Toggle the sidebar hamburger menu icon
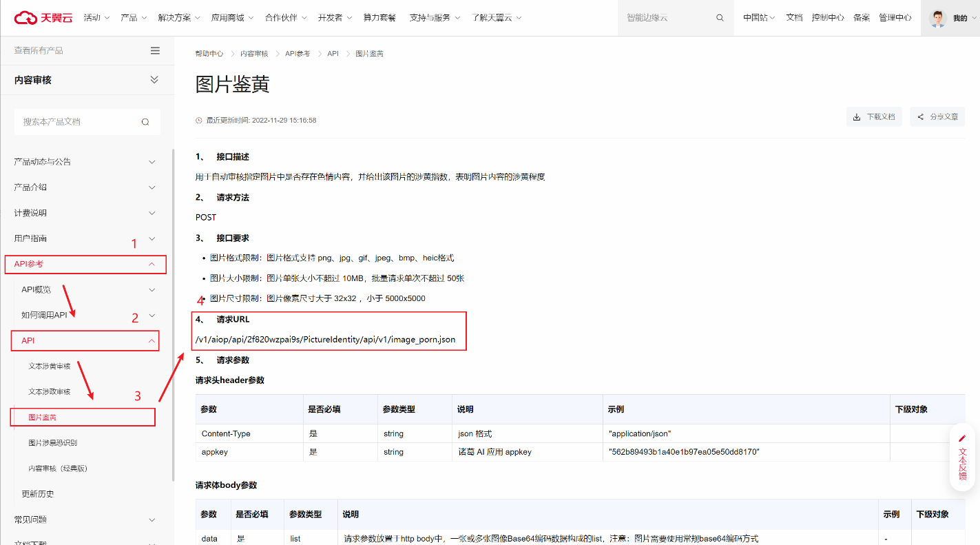This screenshot has width=980, height=545. pos(155,50)
